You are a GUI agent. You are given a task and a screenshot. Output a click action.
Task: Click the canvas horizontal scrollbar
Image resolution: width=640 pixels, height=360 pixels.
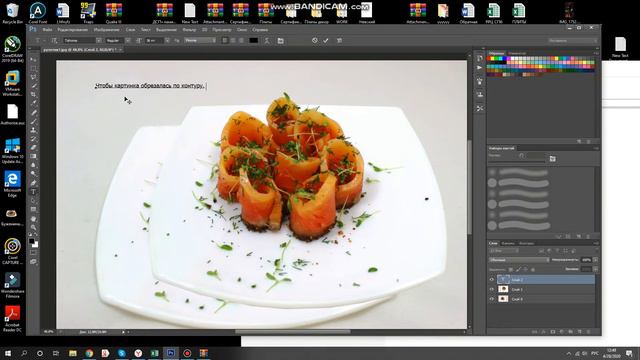click(293, 332)
